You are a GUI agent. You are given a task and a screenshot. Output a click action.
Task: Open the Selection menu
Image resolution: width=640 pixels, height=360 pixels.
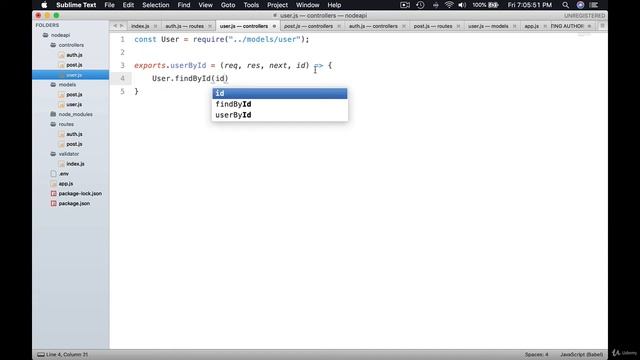(x=156, y=5)
